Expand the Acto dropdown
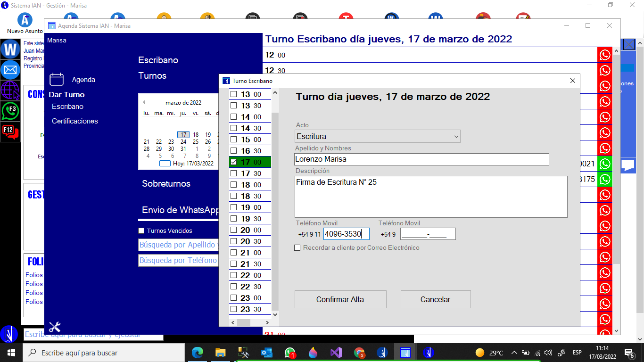 pos(455,137)
